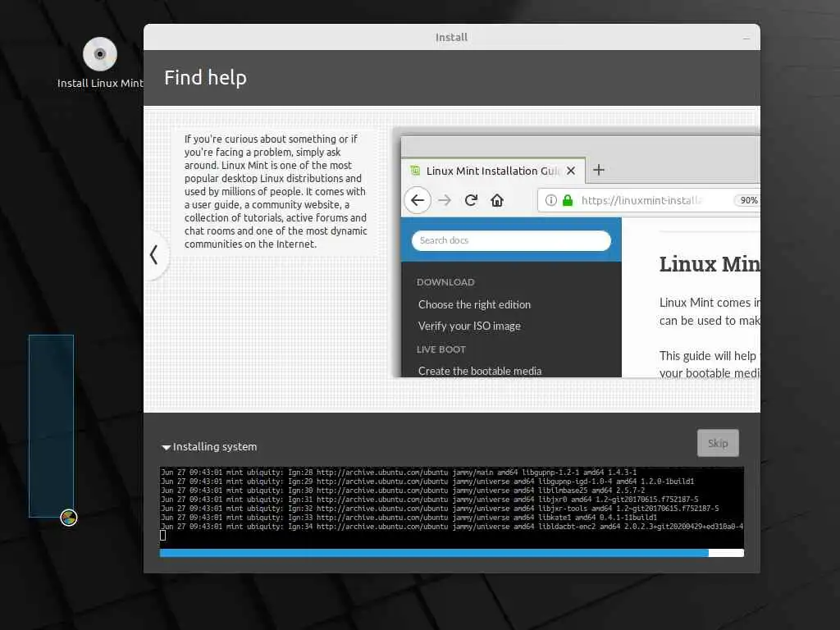Click the terminal log line for libkate1

409,518
